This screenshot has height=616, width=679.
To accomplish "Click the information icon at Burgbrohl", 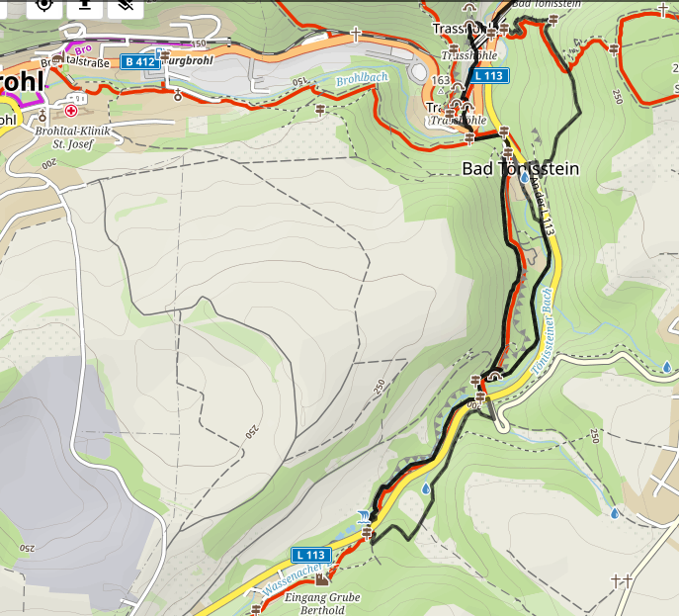I will pos(161,52).
